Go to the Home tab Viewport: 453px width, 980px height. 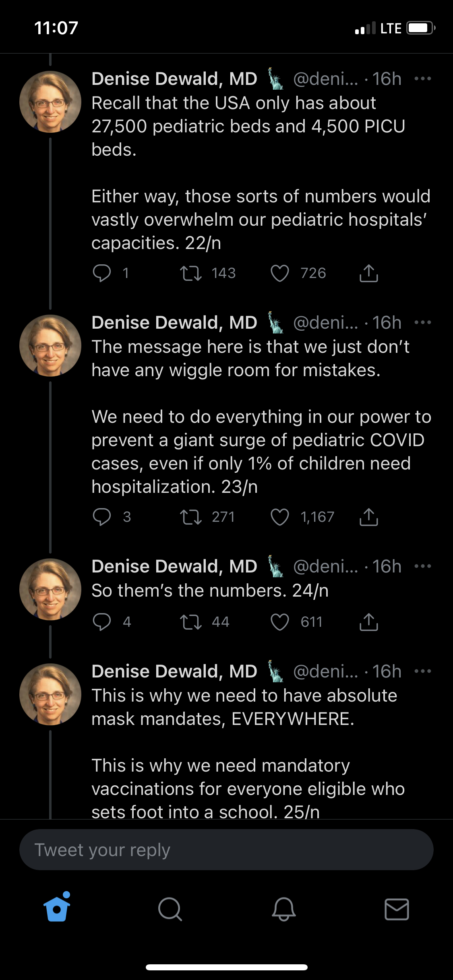[57, 909]
